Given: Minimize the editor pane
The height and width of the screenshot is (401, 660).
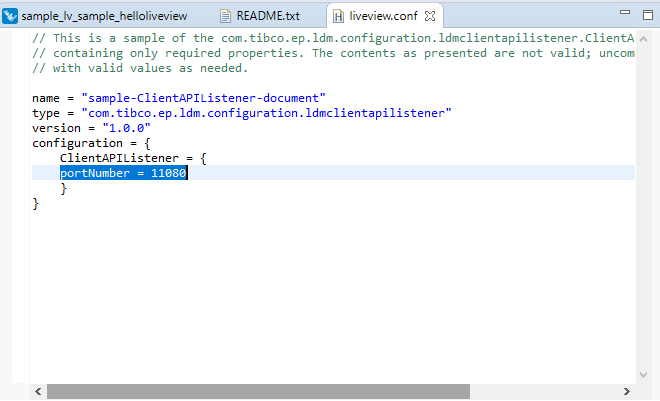Looking at the screenshot, I should (x=625, y=13).
